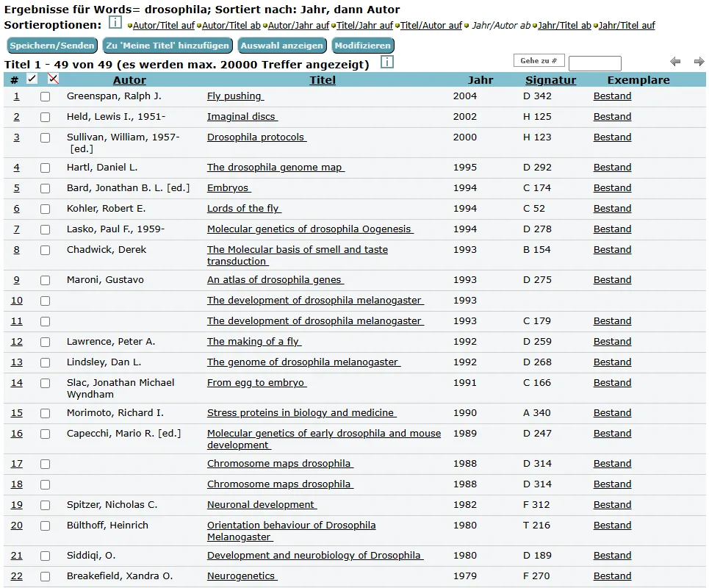This screenshot has width=709, height=588.
Task: Open the title Fly pushing
Action: [236, 96]
